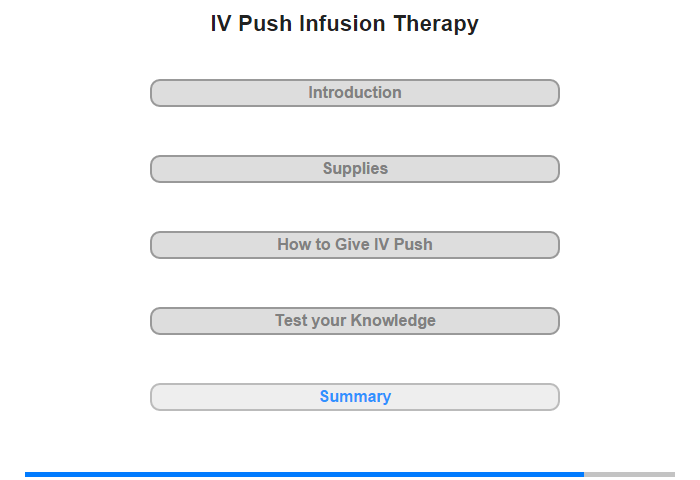Open the Introduction section
The image size is (700, 480).
pyautogui.click(x=354, y=93)
